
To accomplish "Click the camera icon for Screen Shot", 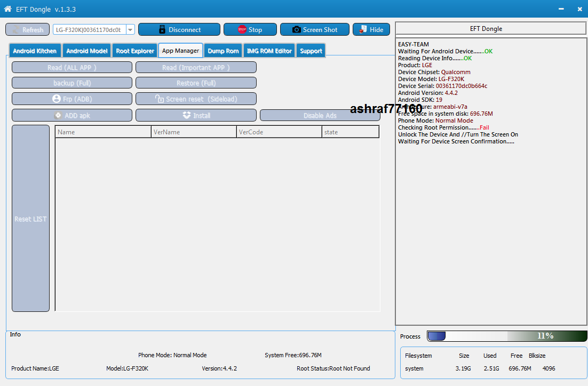I will coord(296,30).
